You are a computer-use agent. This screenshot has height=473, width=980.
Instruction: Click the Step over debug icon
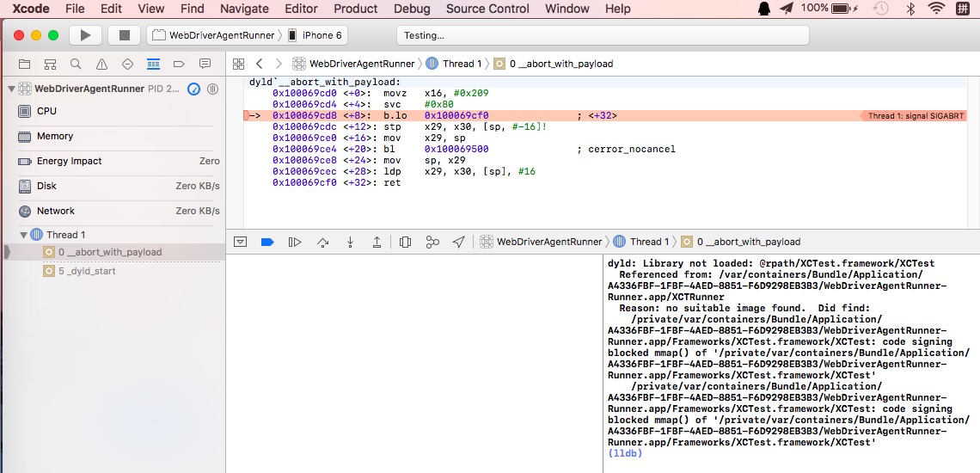point(322,242)
